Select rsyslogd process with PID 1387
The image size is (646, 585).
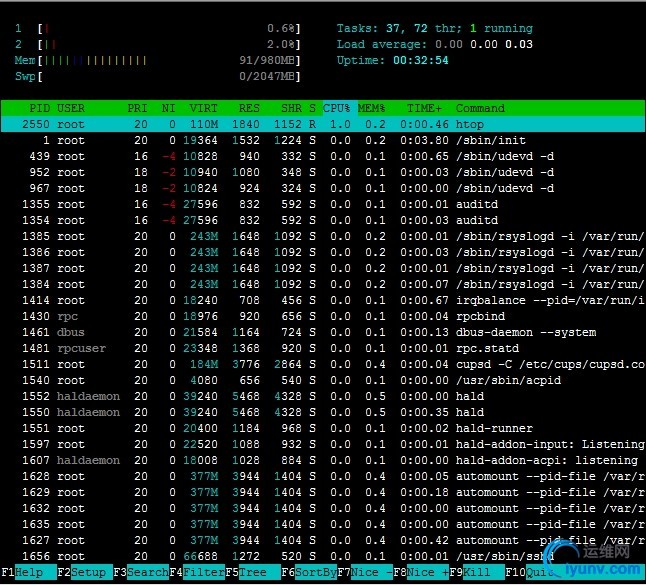coord(323,269)
